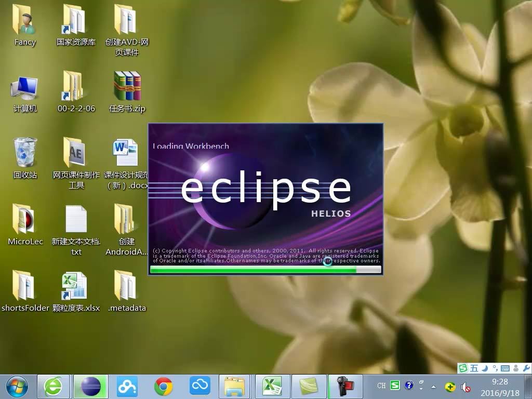The height and width of the screenshot is (399, 532).
Task: Open the 360 browser in taskbar
Action: (x=53, y=387)
